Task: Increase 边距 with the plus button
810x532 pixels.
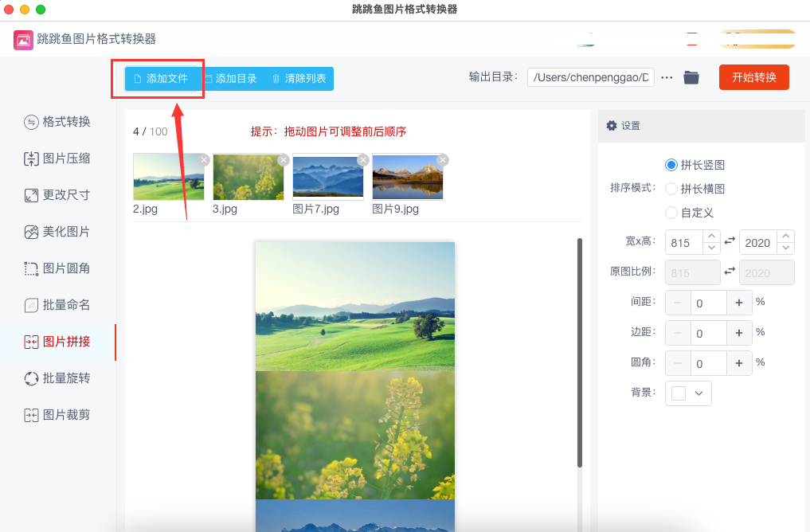Action: [739, 333]
